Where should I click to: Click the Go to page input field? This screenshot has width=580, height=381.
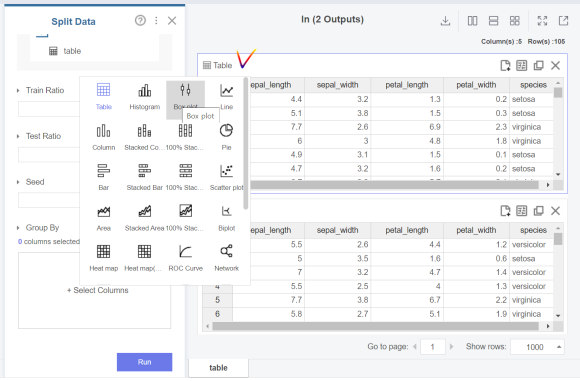point(433,347)
